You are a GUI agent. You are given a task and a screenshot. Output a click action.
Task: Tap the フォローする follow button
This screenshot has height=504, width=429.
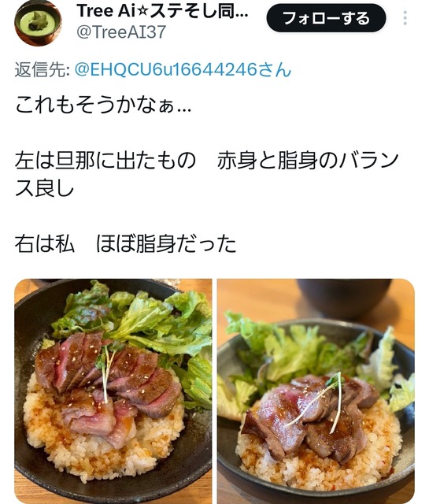326,18
